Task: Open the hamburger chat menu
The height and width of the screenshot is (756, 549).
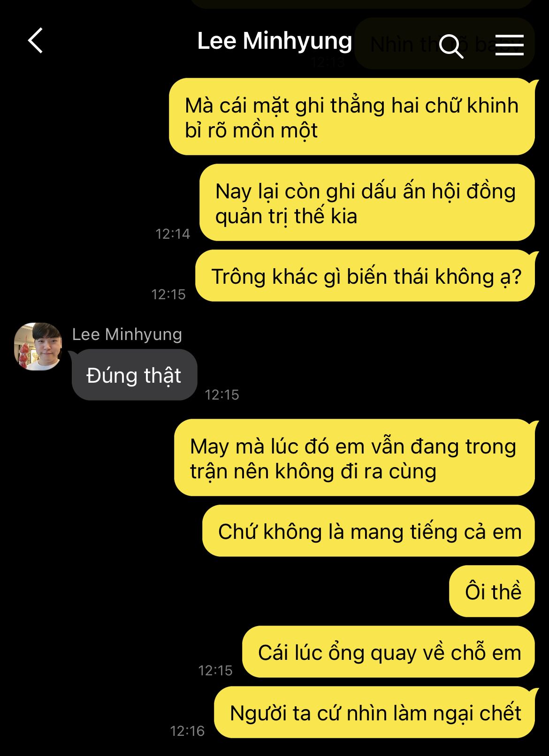Action: (x=510, y=45)
